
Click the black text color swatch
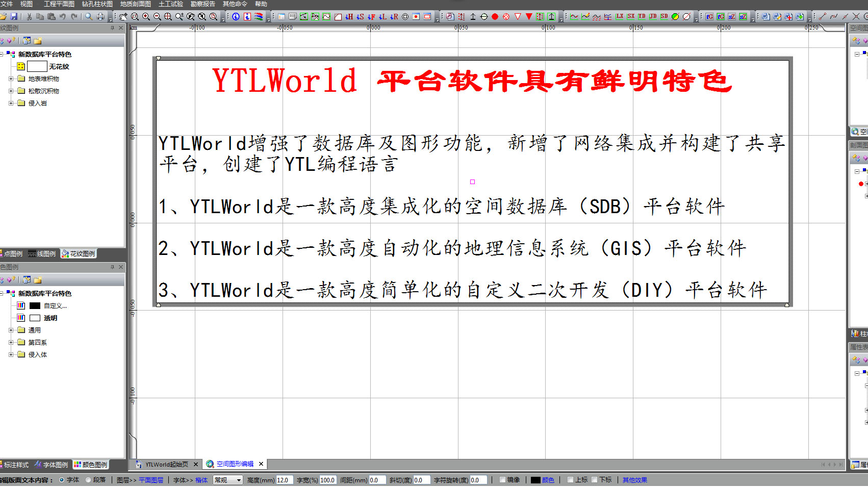tap(535, 480)
